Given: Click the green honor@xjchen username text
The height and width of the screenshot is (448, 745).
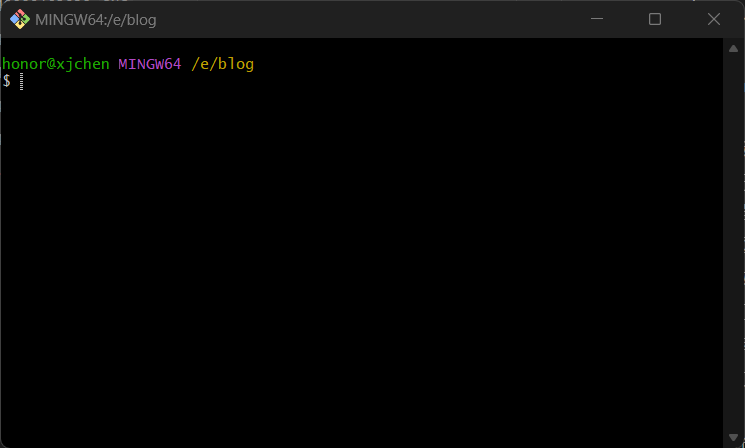Looking at the screenshot, I should (56, 64).
